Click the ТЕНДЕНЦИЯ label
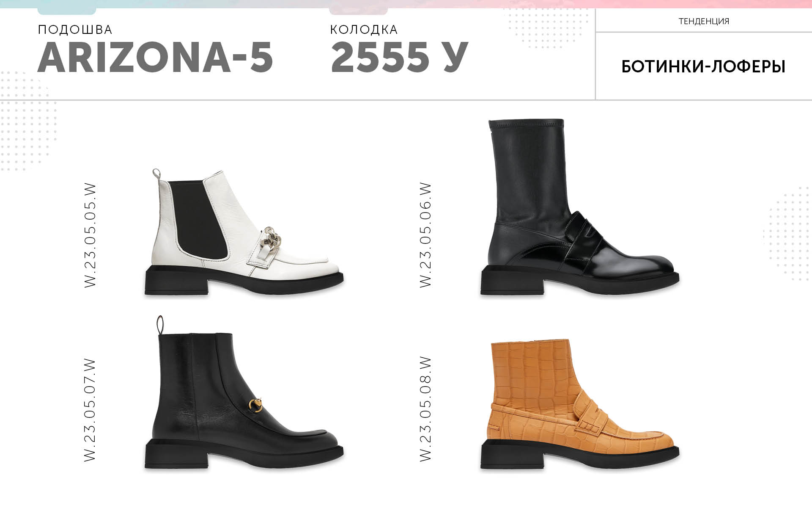This screenshot has height=508, width=812. [x=704, y=21]
